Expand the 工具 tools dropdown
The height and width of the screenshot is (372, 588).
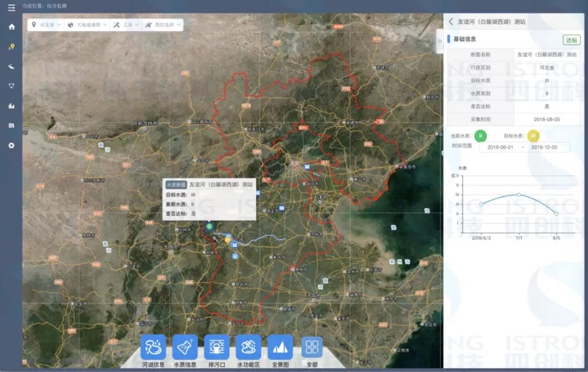pos(126,25)
